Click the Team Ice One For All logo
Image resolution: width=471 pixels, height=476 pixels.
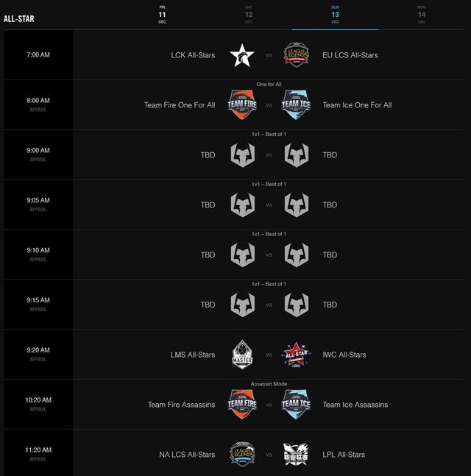(296, 105)
